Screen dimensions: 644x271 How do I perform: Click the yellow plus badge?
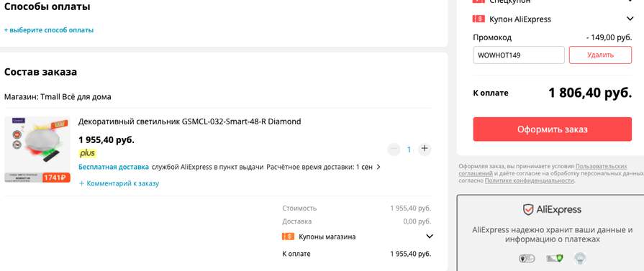88,154
